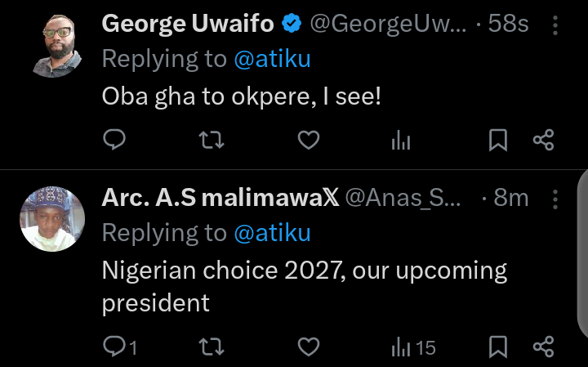Reply to George Uwaifo's tweet
Screen dimensions: 588x367
coord(114,141)
